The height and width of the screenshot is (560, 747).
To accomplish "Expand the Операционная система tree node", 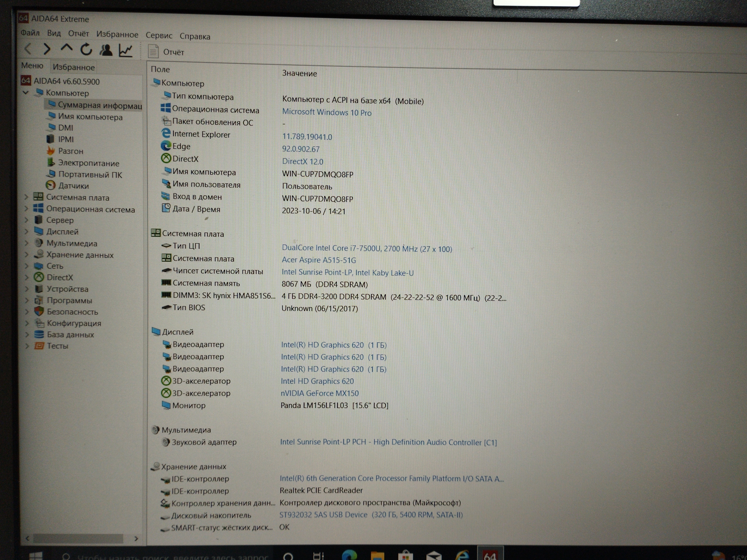I will coord(26,209).
